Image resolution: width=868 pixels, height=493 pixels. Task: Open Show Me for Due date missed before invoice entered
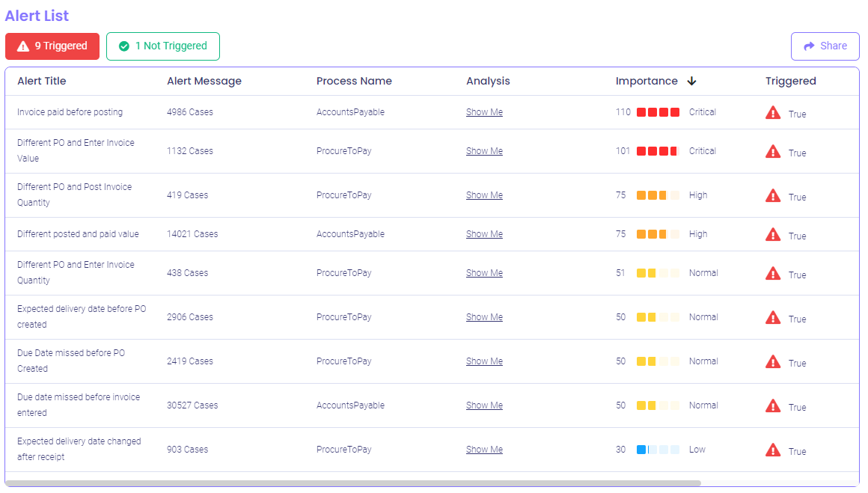484,405
